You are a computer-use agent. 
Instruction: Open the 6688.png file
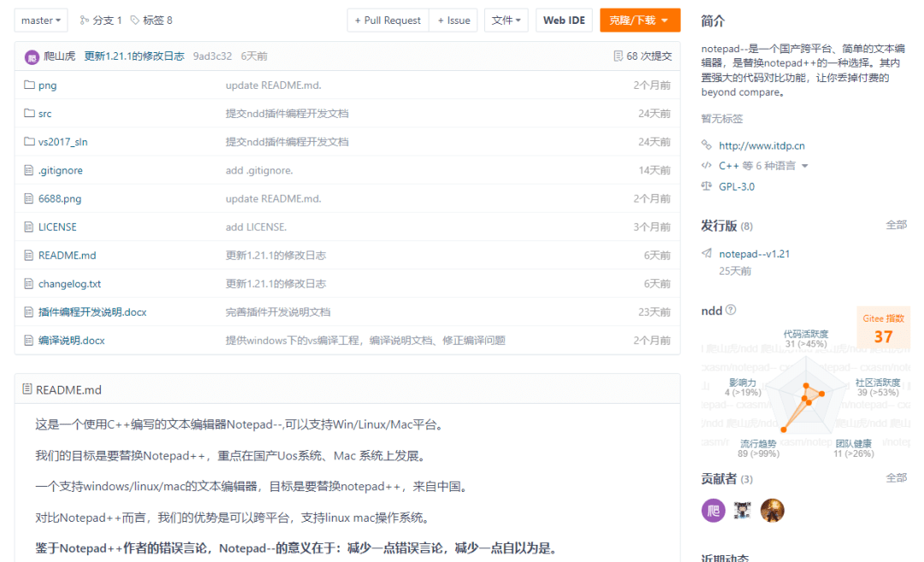point(60,199)
